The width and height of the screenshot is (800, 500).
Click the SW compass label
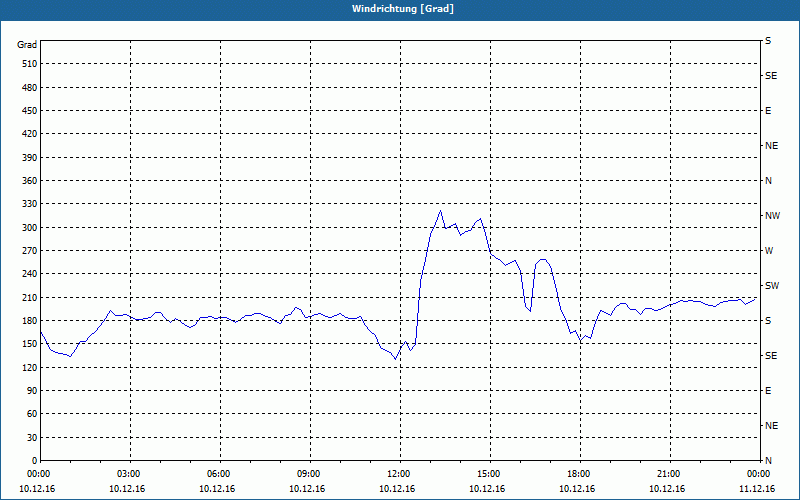pyautogui.click(x=772, y=286)
